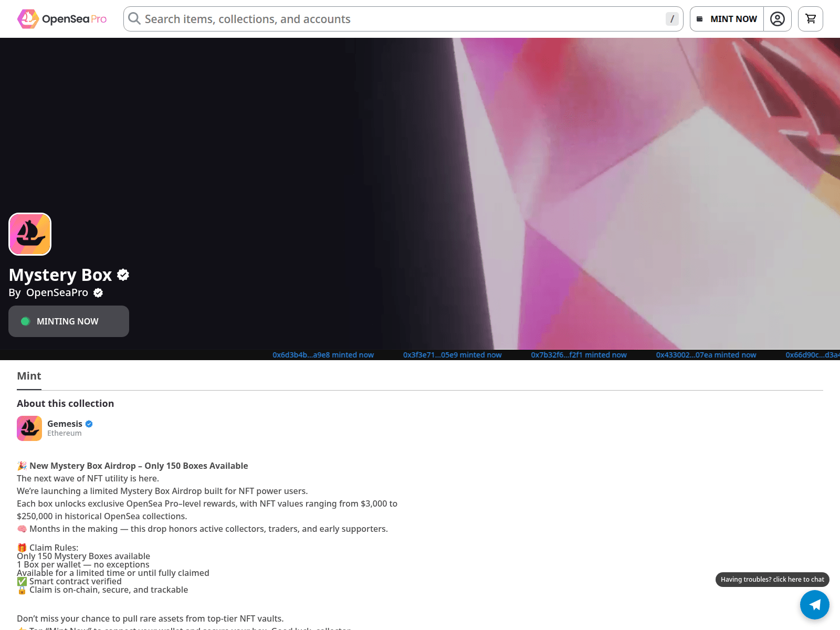
Task: Open the OpenSeaPro creator link
Action: (x=57, y=293)
